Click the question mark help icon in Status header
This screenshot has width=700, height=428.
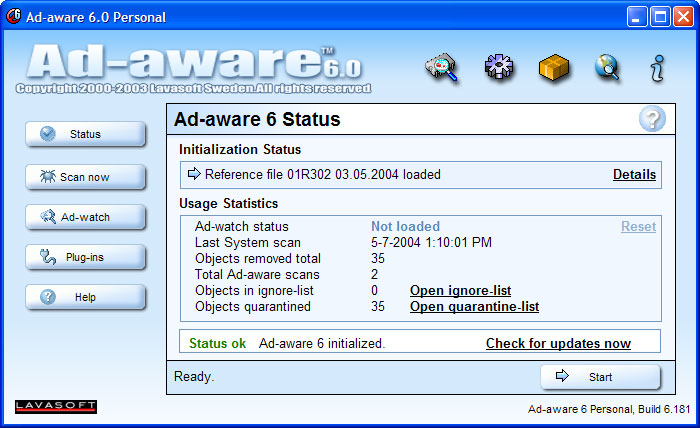click(x=652, y=119)
